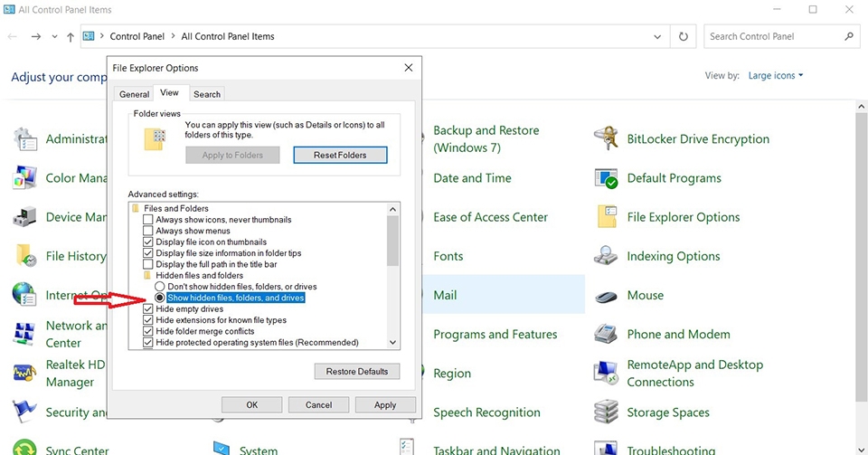
Task: Open the Mouse icon
Action: click(606, 296)
